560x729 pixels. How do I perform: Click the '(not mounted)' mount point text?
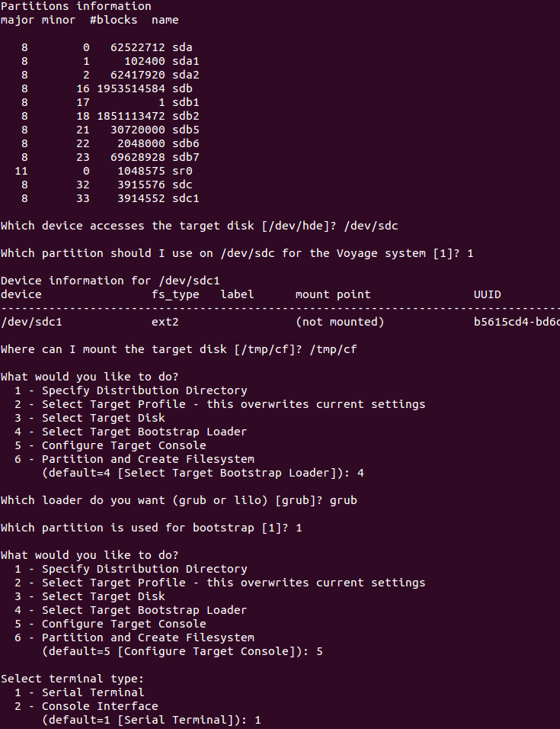(x=340, y=323)
